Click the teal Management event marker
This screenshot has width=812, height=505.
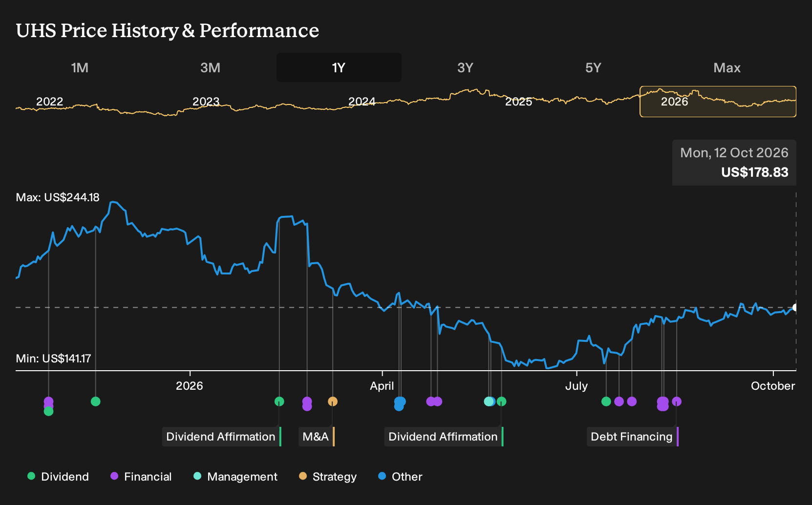[488, 401]
